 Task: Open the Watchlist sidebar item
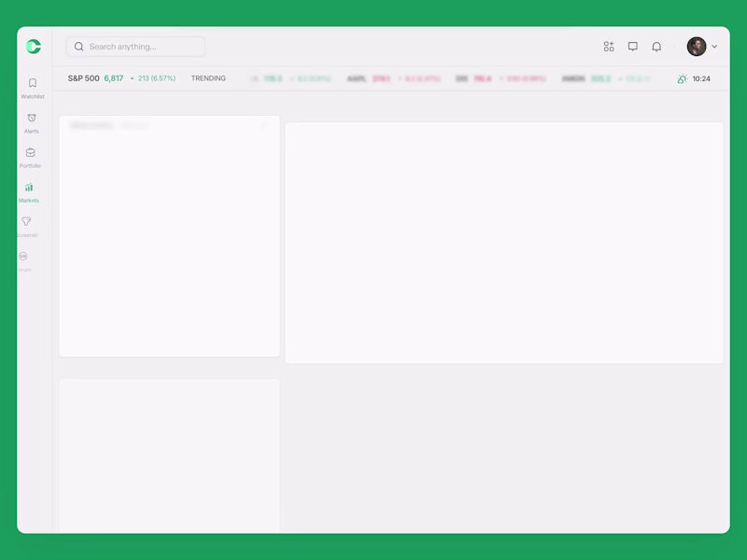[x=33, y=89]
